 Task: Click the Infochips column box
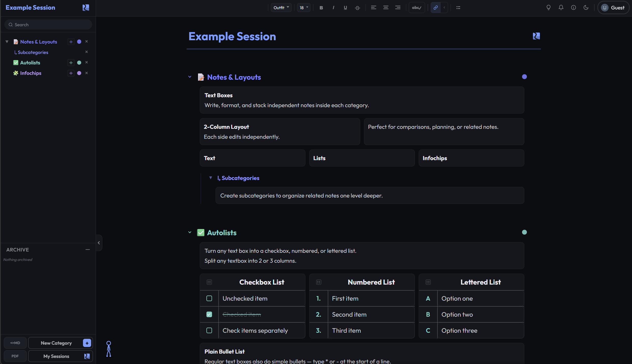click(x=471, y=158)
